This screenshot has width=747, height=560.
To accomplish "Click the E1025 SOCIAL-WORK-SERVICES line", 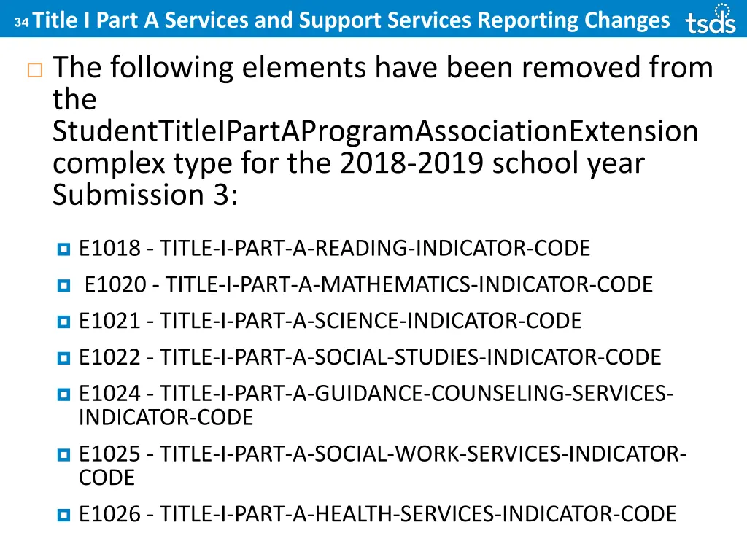I will coord(383,465).
